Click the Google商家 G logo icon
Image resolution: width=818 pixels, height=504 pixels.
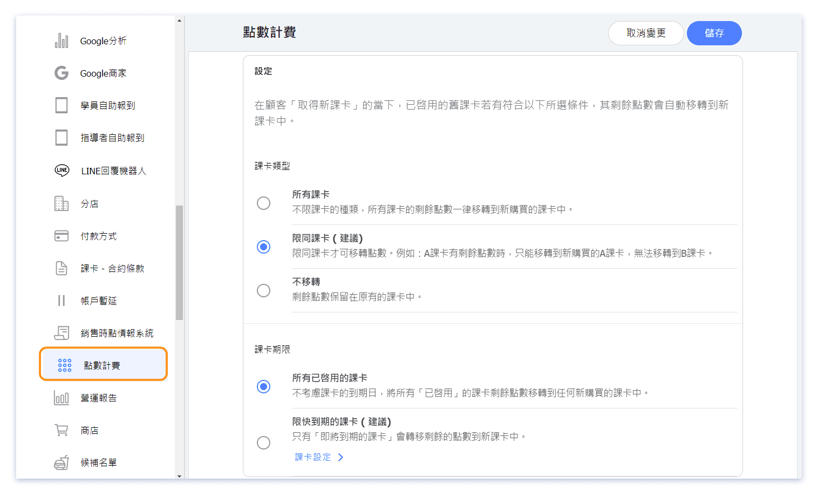(62, 73)
